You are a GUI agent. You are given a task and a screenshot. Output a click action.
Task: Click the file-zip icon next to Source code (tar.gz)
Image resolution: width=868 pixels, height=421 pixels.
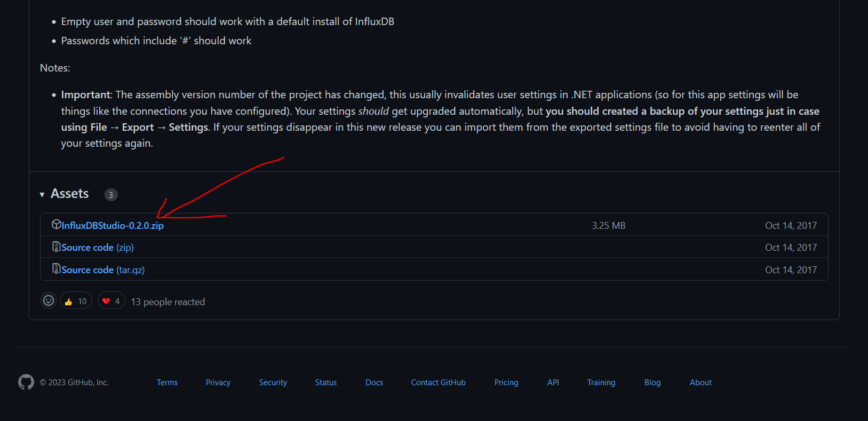pos(56,268)
